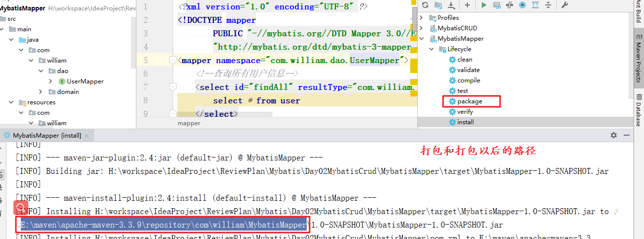Select the main folder label
The image size is (644, 239).
click(24, 29)
